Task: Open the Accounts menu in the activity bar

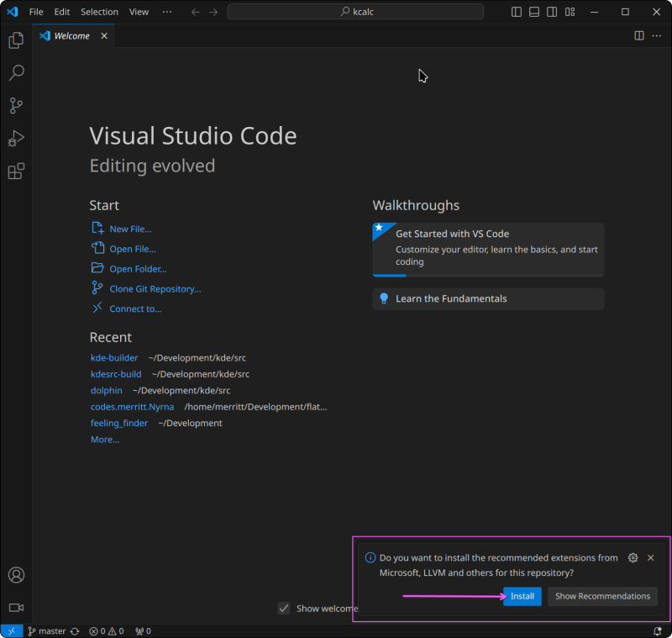Action: [15, 575]
